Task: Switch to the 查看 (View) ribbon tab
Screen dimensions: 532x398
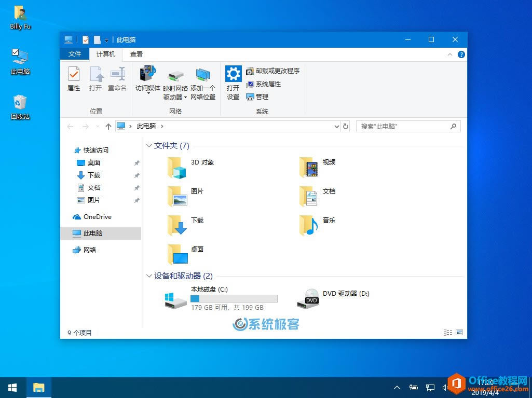Action: click(137, 54)
